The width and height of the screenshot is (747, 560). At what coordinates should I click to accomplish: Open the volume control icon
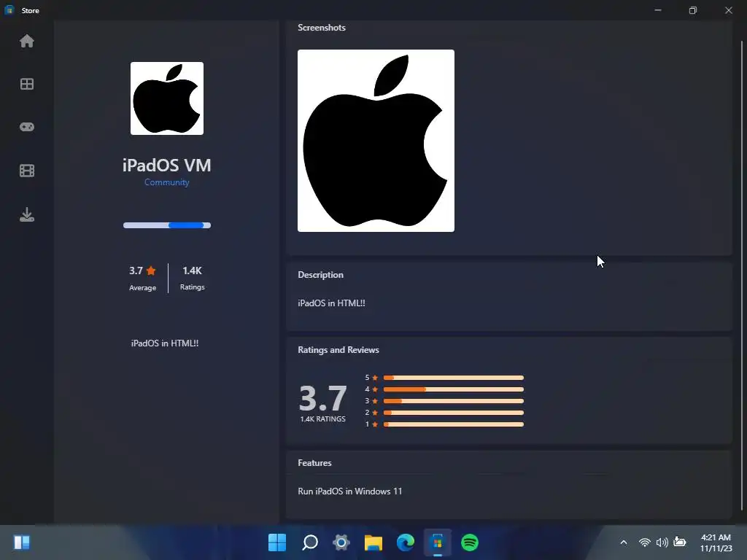662,542
